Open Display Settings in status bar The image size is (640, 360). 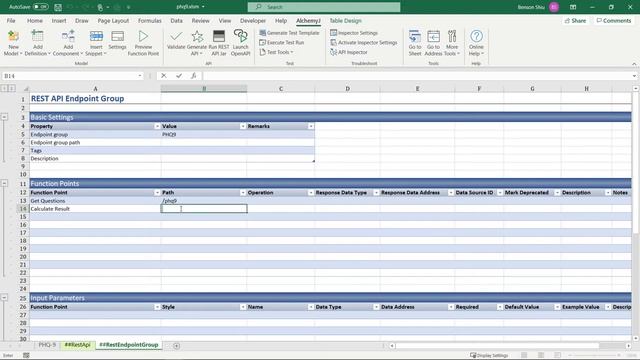tap(489, 356)
